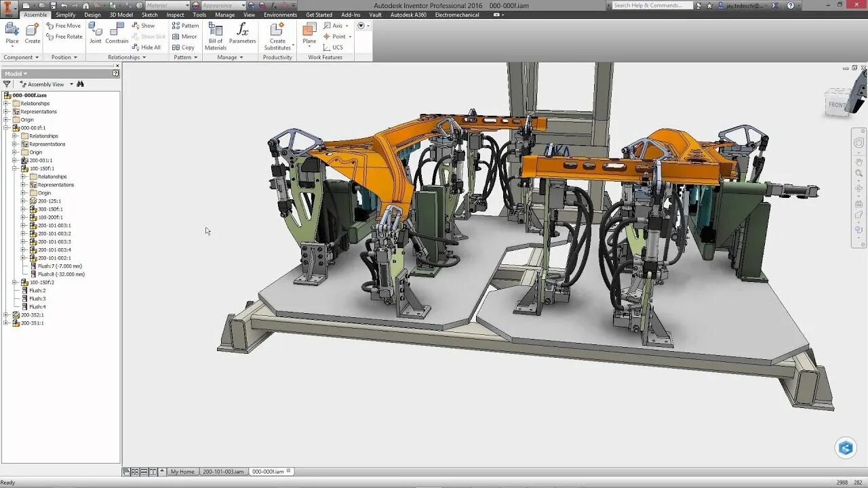
Task: Select the Copy component tool
Action: 183,47
